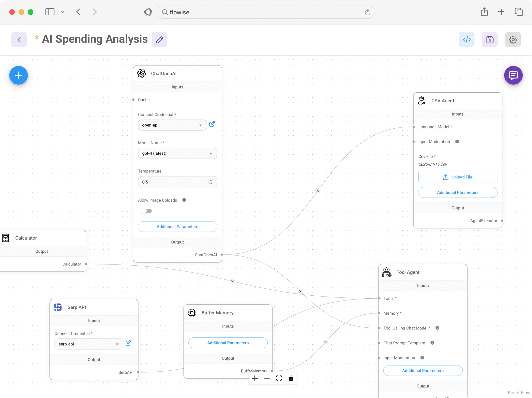532x398 pixels.
Task: Toggle canvas interactivity lock icon
Action: 291,378
